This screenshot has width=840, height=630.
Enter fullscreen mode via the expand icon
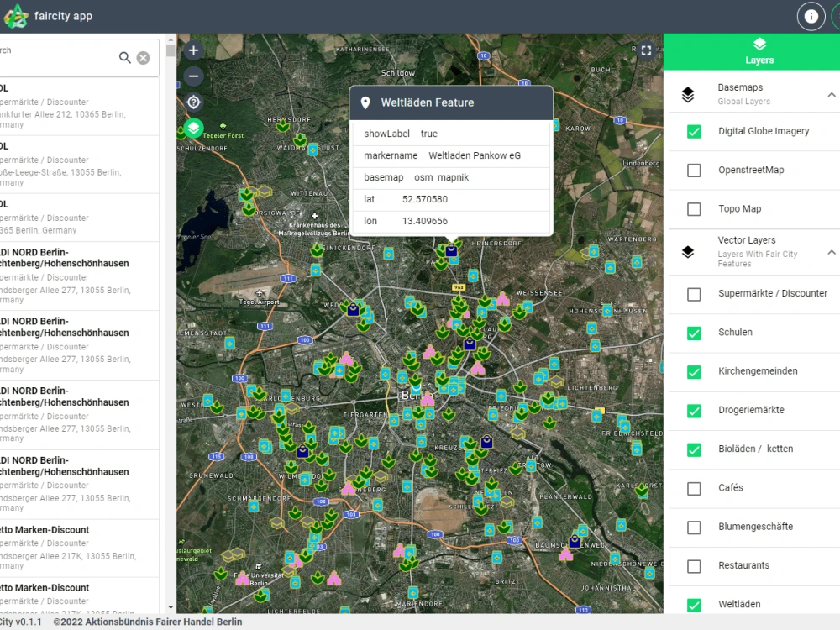646,50
